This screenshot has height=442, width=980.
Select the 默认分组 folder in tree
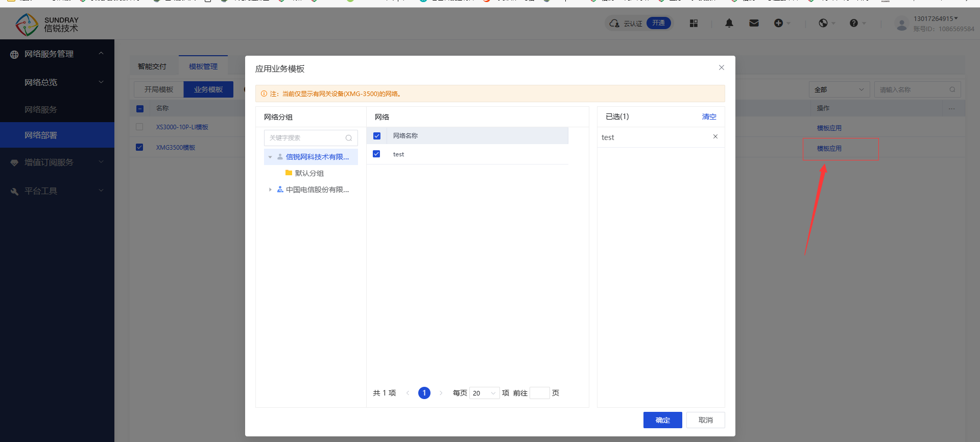tap(309, 173)
